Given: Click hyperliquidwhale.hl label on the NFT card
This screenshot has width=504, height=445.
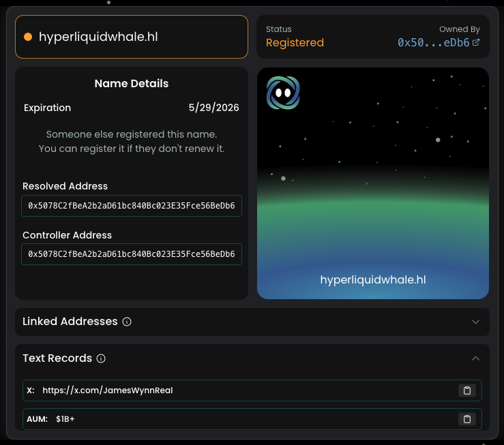Looking at the screenshot, I should 373,279.
